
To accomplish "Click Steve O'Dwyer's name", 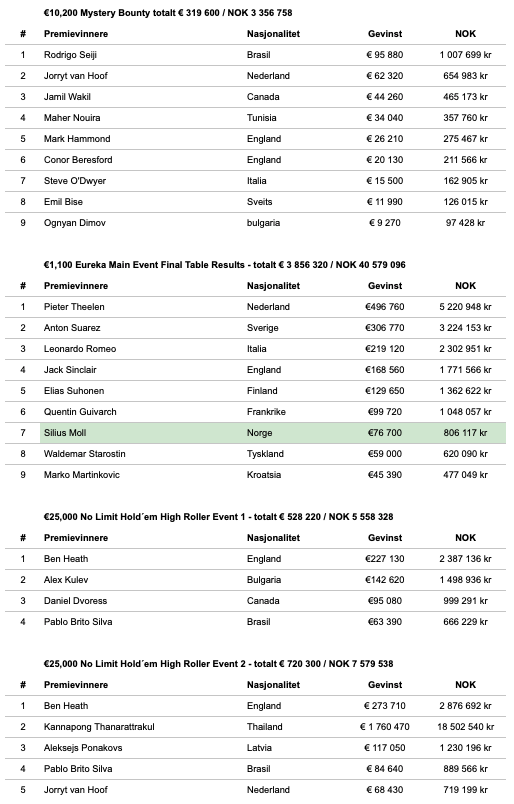I will click(x=75, y=181).
